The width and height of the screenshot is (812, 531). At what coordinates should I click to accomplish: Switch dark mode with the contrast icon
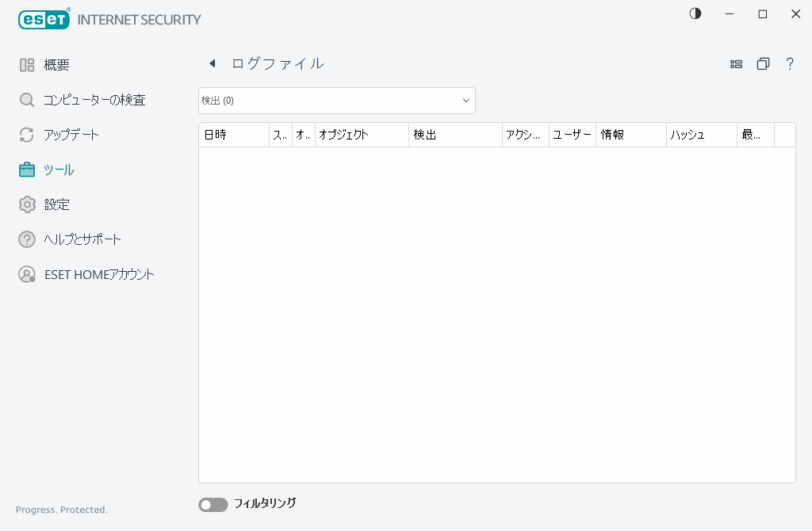tap(695, 13)
